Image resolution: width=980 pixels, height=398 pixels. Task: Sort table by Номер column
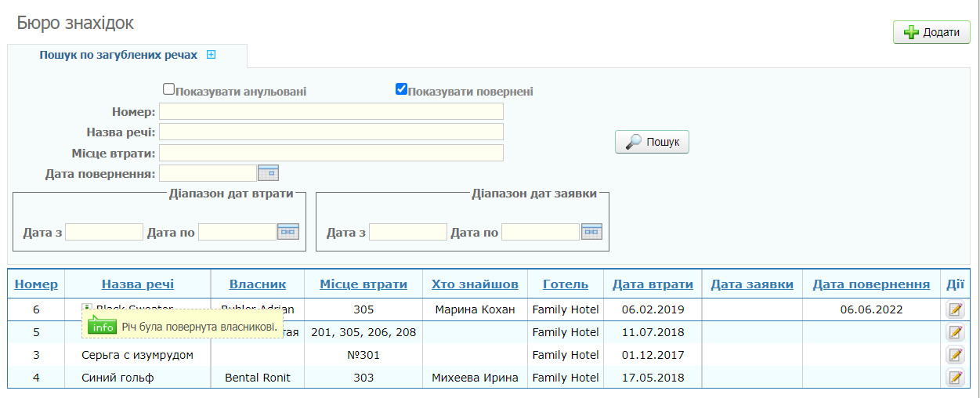click(36, 284)
